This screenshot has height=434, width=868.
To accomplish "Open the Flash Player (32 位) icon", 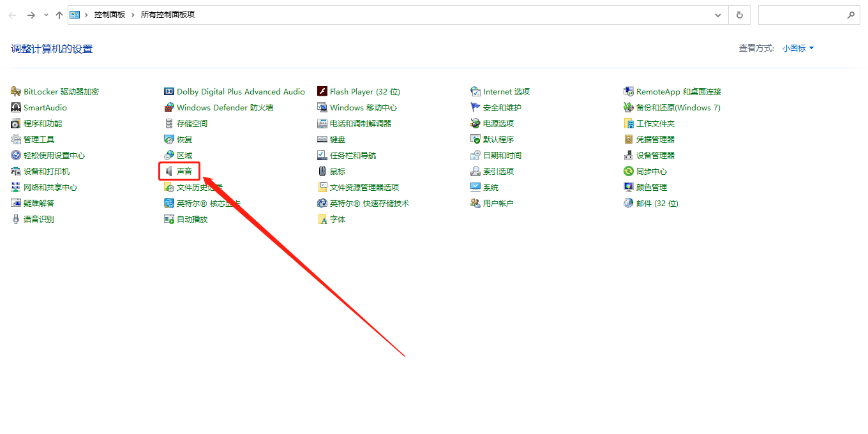I will click(322, 92).
